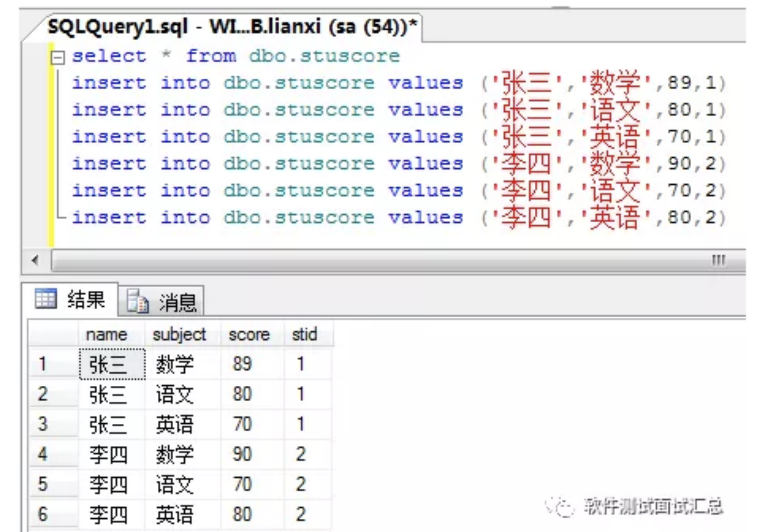Click the 数学 subject cell in row 1
The height and width of the screenshot is (532, 776).
(x=183, y=364)
